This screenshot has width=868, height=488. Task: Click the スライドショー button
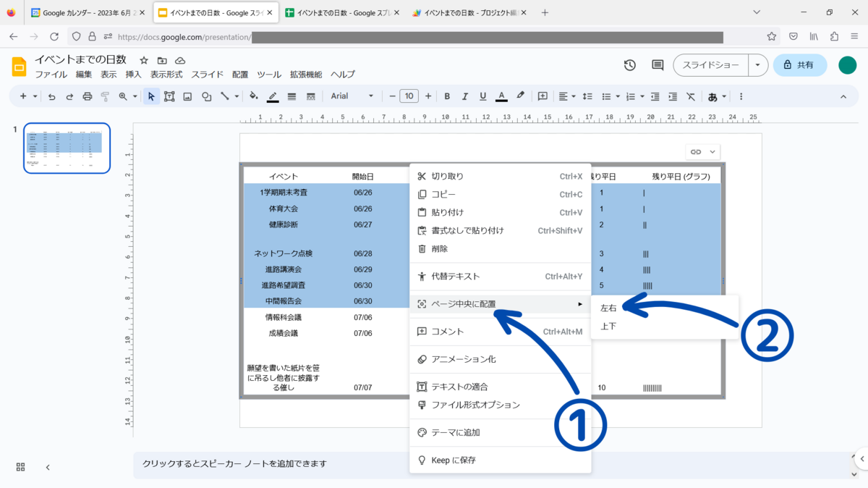coord(711,65)
